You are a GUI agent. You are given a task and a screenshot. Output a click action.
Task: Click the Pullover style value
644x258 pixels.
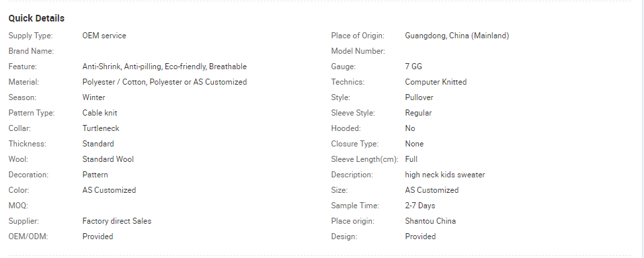tap(419, 97)
